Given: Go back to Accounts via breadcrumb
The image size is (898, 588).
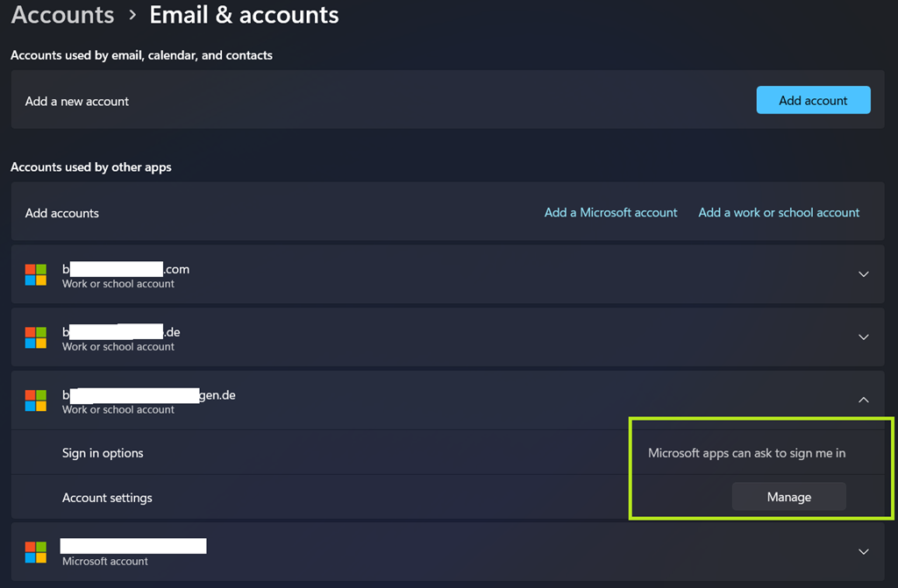Looking at the screenshot, I should (x=62, y=15).
